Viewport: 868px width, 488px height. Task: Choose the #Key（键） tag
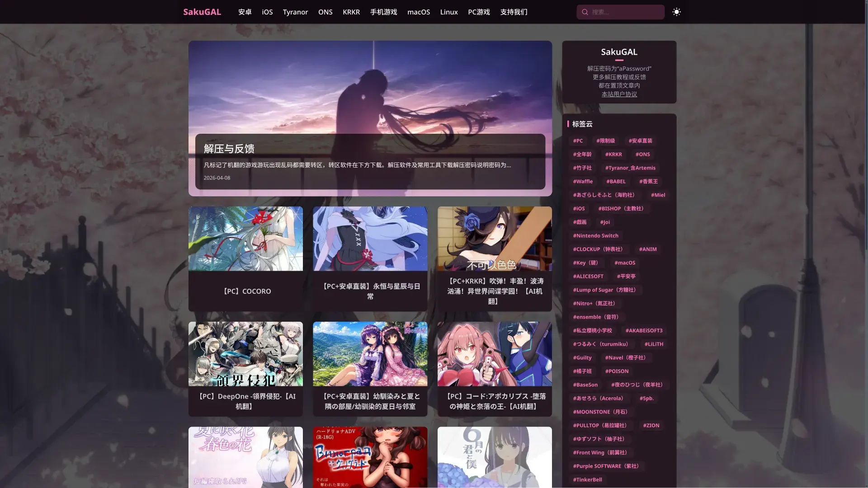tap(587, 263)
